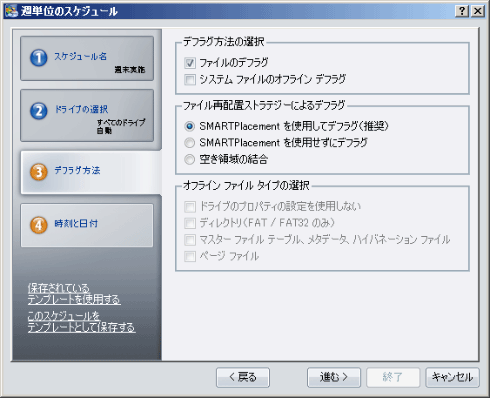Click the < 戻る back button

click(x=243, y=377)
